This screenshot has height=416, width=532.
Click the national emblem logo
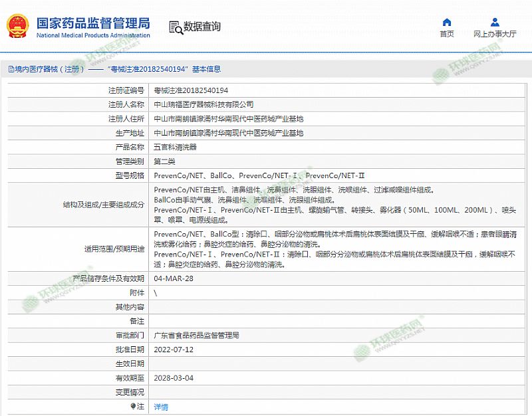[18, 27]
